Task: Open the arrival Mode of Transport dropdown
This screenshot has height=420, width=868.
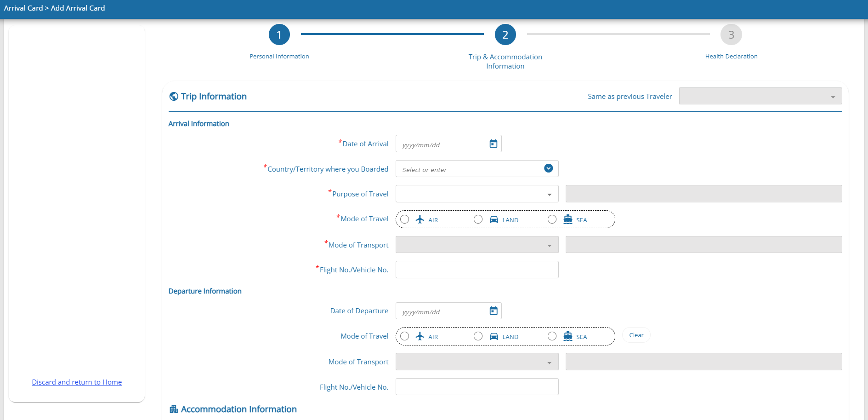Action: coord(477,245)
